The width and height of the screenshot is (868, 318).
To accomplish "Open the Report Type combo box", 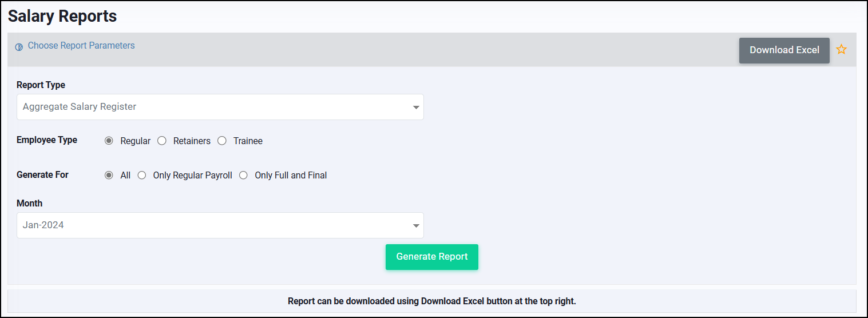I will [220, 107].
